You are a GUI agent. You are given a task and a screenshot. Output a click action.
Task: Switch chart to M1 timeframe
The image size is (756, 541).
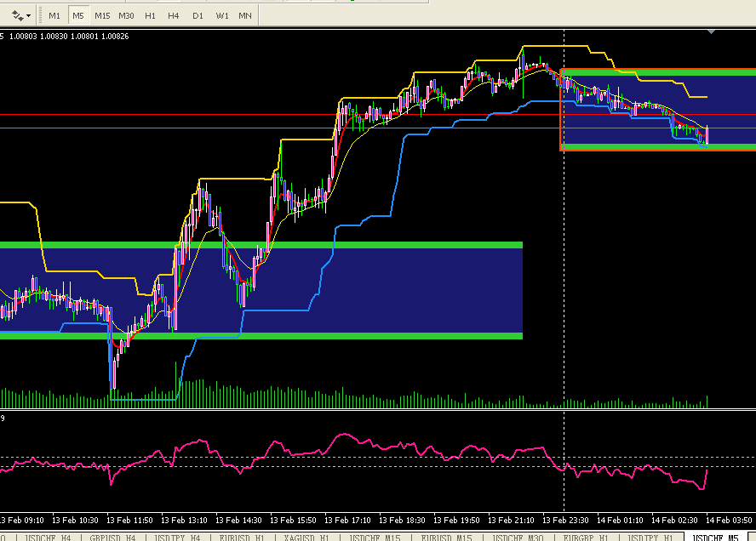click(54, 16)
